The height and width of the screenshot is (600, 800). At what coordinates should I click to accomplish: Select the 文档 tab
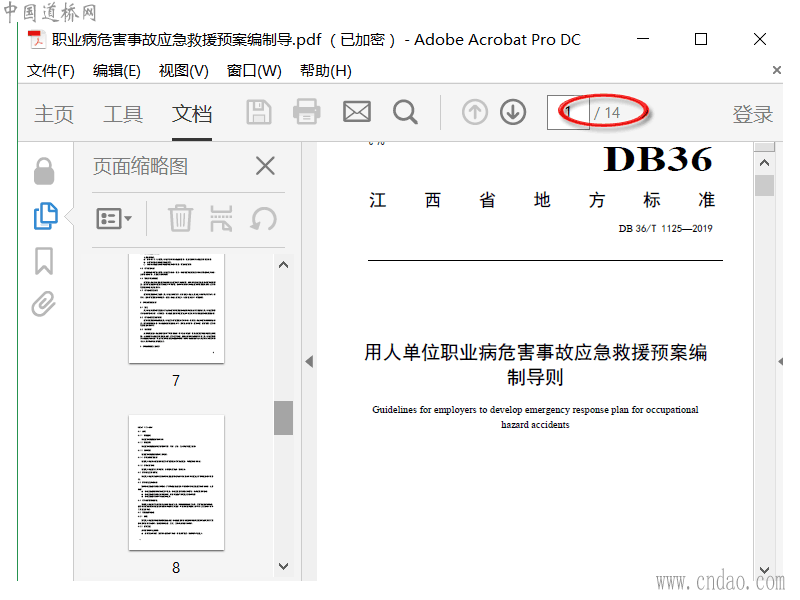point(192,114)
